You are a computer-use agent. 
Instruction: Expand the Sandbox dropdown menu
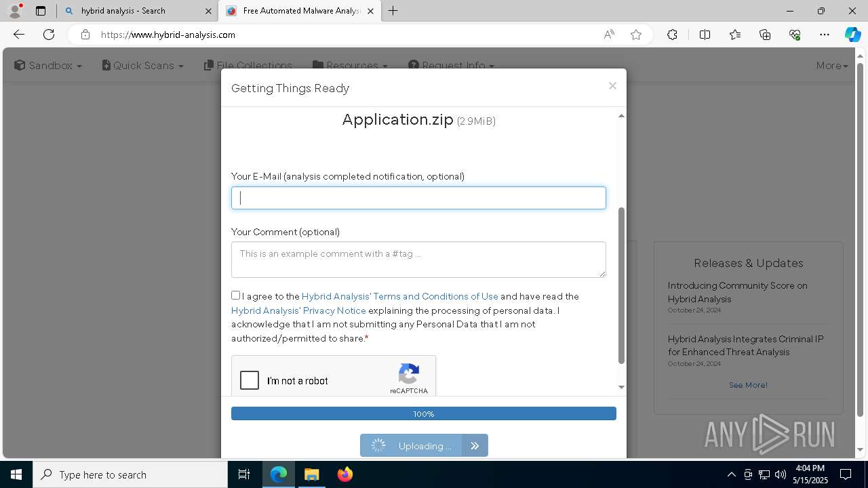48,65
